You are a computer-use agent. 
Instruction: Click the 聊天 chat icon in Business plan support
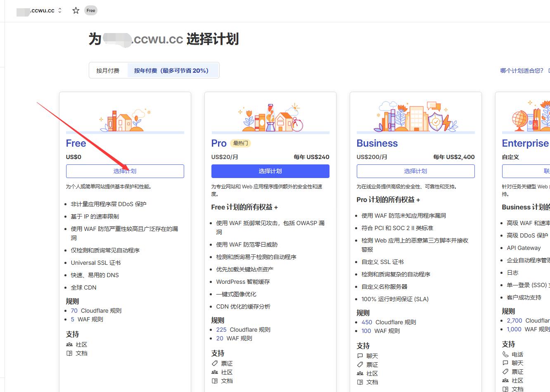360,356
